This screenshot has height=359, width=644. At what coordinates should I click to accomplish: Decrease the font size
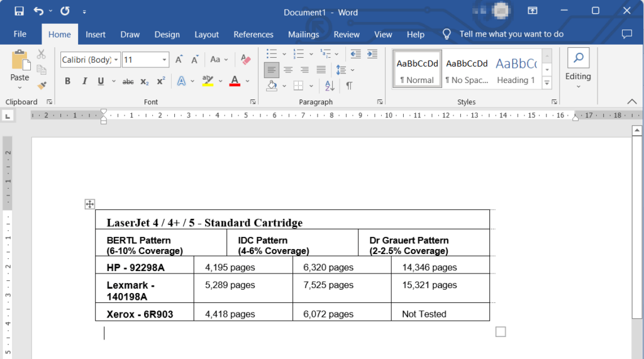[195, 60]
